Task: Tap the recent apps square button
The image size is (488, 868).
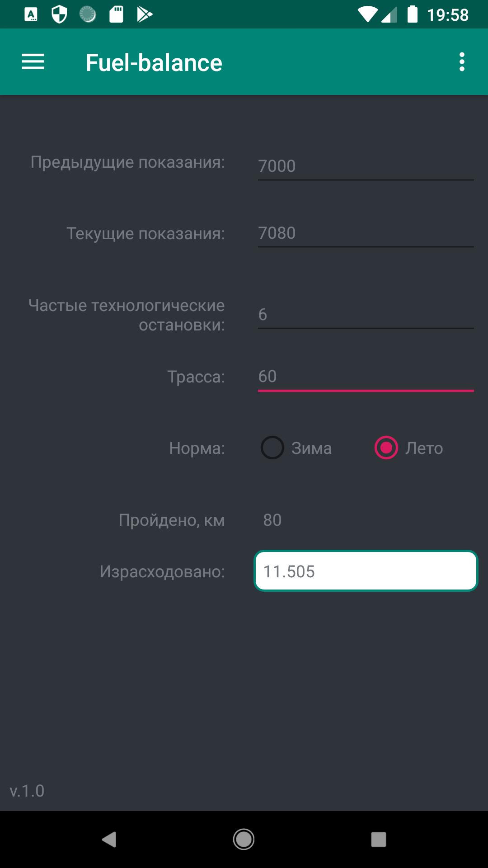Action: point(378,840)
